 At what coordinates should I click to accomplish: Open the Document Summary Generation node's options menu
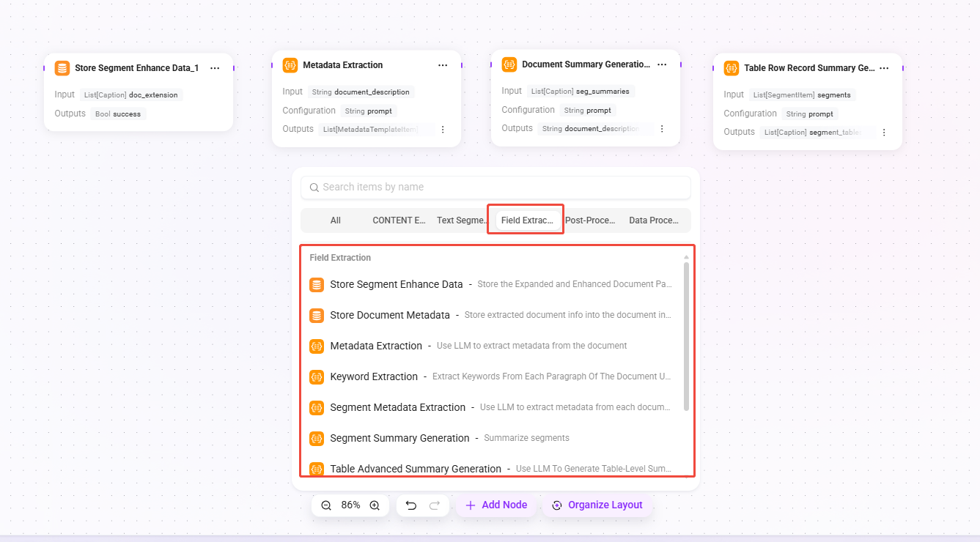tap(662, 64)
